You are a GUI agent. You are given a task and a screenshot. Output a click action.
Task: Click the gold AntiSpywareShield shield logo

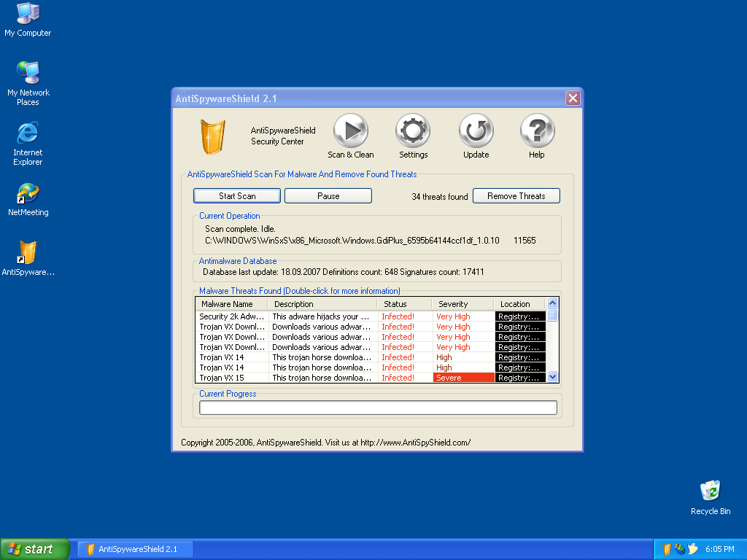213,136
